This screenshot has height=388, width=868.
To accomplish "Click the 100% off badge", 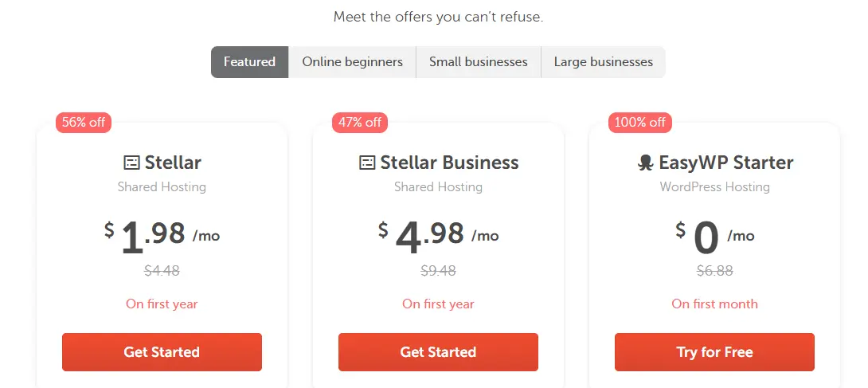I will [640, 123].
